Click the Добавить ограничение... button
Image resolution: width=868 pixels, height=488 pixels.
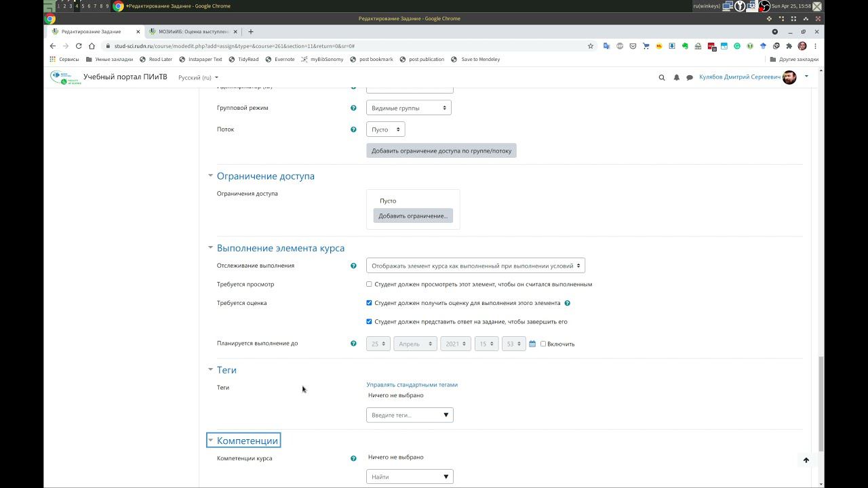pos(413,216)
